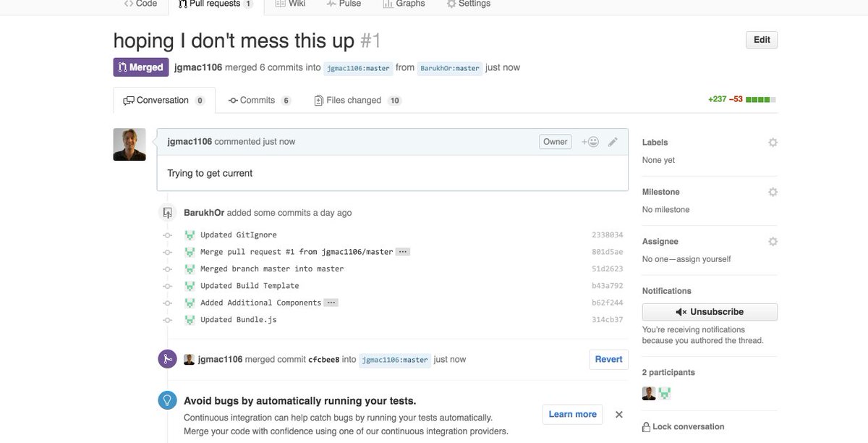Go to the Wiki repository tab
The width and height of the screenshot is (868, 443).
click(x=290, y=4)
